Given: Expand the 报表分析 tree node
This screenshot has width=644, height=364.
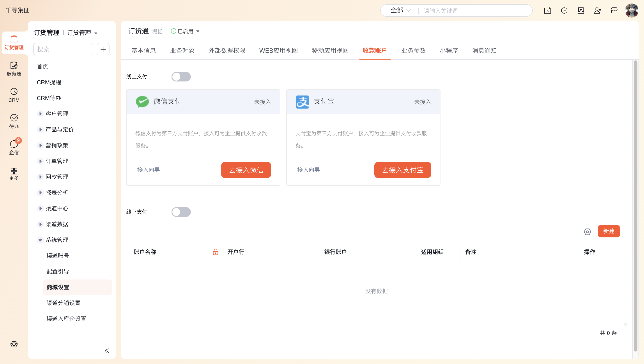Looking at the screenshot, I should tap(40, 193).
